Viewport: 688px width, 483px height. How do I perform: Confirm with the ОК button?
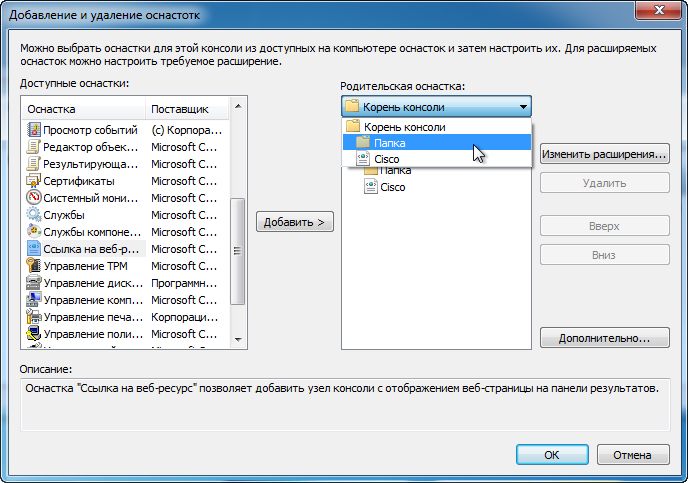click(x=552, y=454)
